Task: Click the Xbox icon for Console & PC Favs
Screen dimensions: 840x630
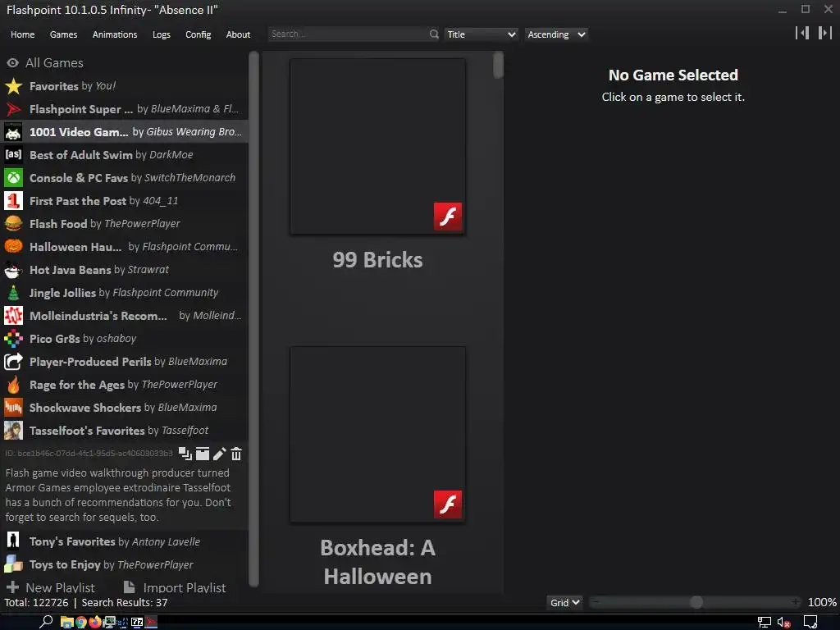Action: coord(13,178)
